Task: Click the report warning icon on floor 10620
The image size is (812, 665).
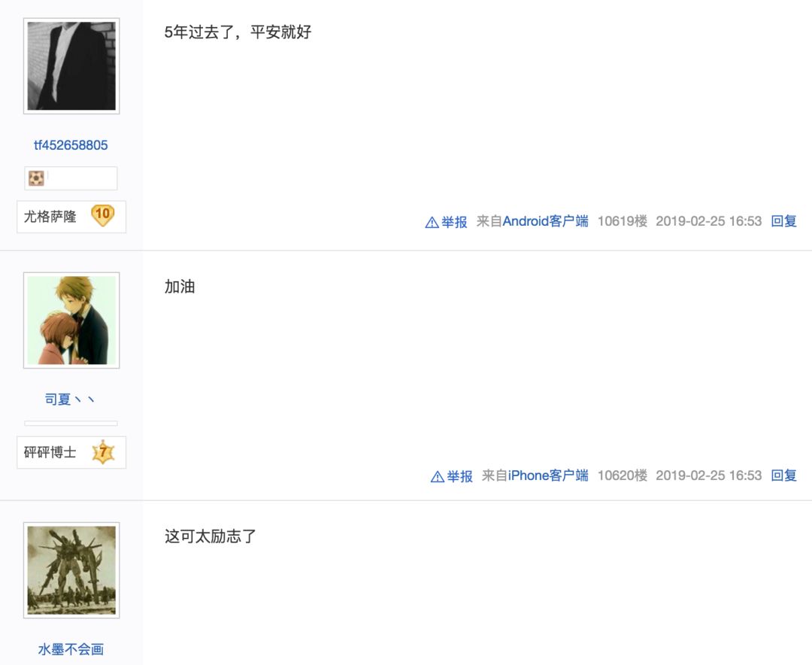Action: 438,477
